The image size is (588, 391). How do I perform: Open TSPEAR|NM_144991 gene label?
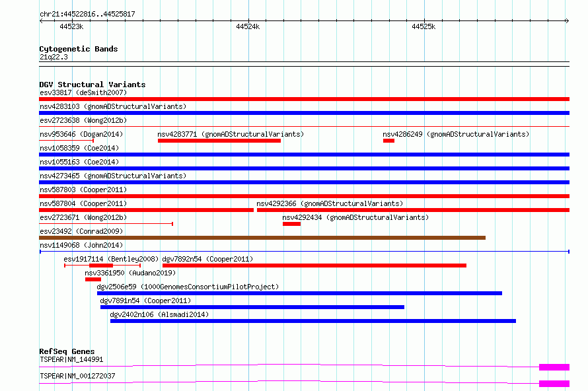tap(71, 359)
